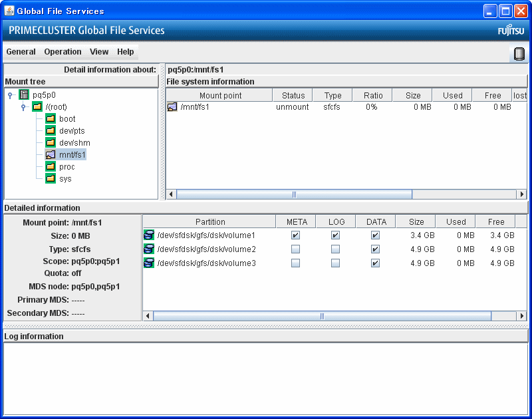Toggle DATA checkbox for volume1
The width and height of the screenshot is (532, 419).
(375, 235)
